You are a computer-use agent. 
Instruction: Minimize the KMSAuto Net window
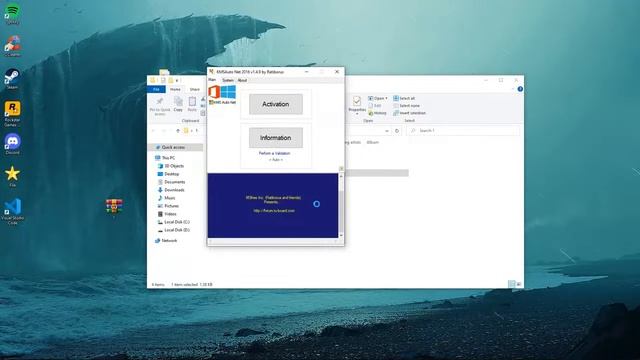[x=307, y=72]
